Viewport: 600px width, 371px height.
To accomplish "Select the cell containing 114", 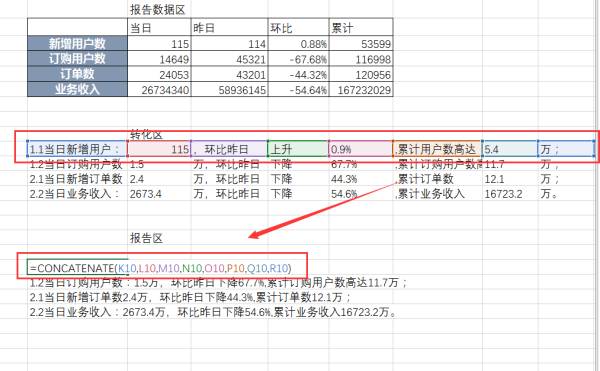I will (229, 44).
